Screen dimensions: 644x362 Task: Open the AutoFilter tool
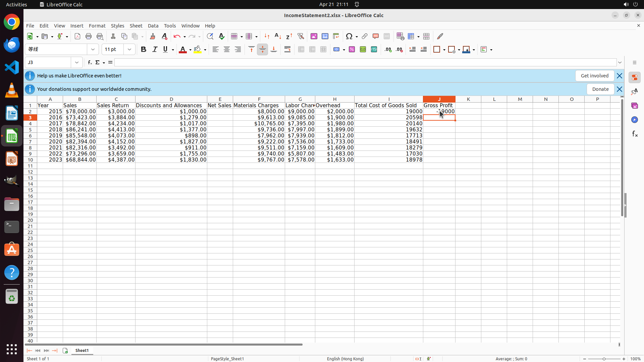point(301,36)
